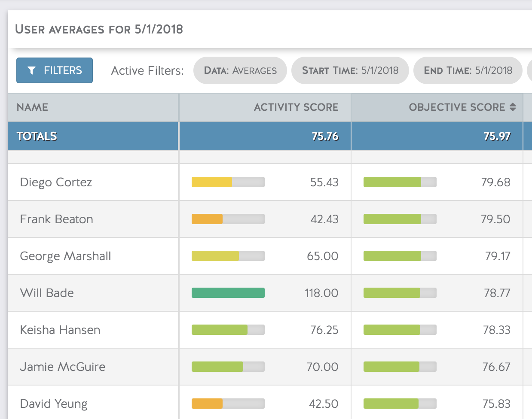The image size is (532, 419).
Task: Click objective score value 75.83
Action: click(x=496, y=404)
